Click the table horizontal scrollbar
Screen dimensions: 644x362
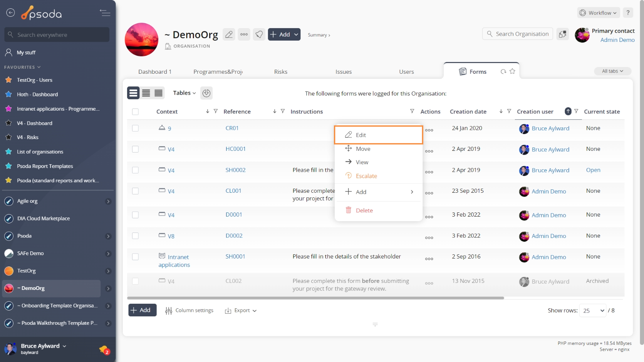(315, 298)
